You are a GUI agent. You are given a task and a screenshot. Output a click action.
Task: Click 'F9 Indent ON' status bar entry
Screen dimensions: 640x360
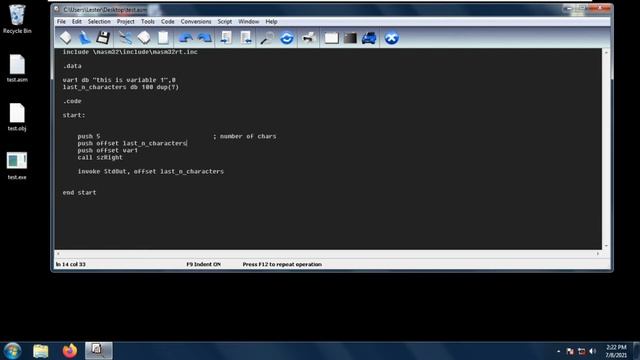tap(203, 264)
